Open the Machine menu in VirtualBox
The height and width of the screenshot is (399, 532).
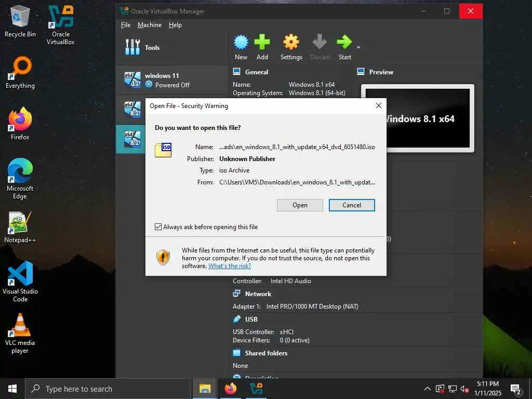[150, 25]
